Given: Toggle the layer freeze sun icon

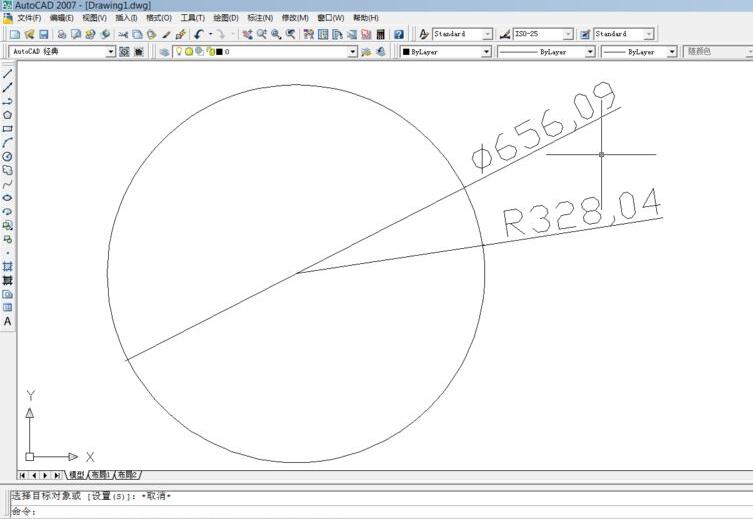Looking at the screenshot, I should tap(189, 52).
